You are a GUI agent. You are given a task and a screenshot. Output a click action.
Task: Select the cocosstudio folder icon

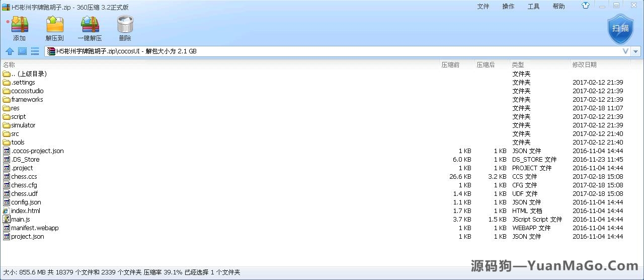(7, 91)
